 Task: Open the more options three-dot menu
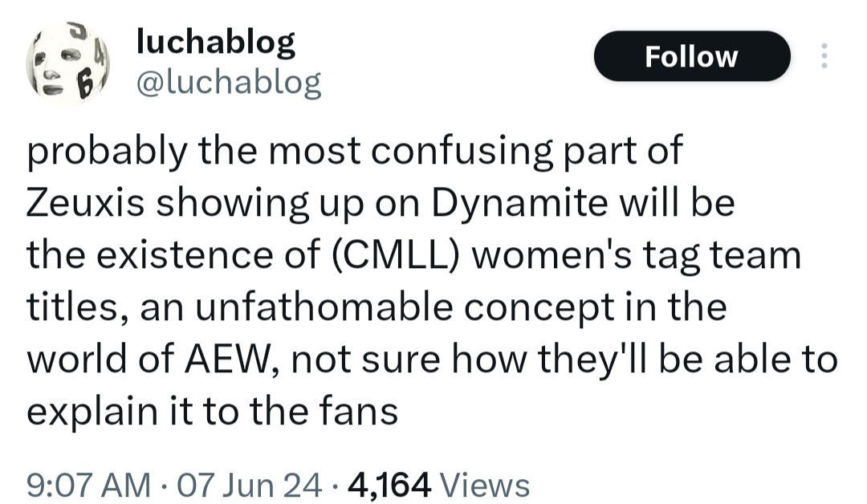pyautogui.click(x=824, y=55)
